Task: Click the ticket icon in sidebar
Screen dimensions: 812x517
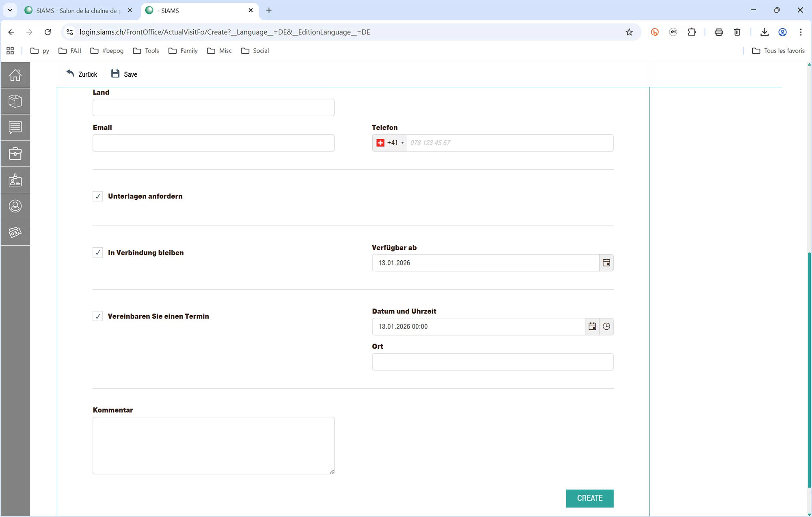Action: coord(15,232)
